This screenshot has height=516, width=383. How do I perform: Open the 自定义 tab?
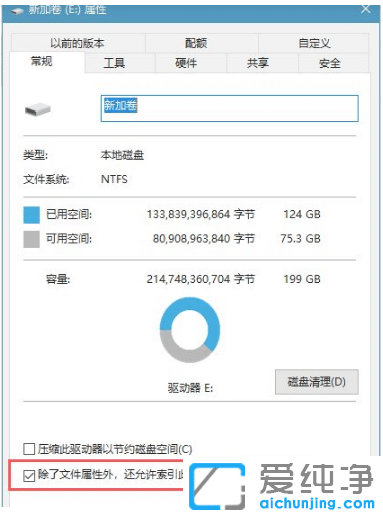(x=314, y=43)
